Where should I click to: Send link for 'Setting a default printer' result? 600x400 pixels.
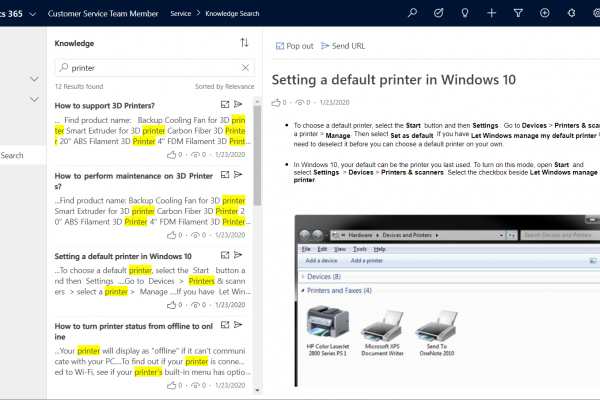[x=238, y=255]
